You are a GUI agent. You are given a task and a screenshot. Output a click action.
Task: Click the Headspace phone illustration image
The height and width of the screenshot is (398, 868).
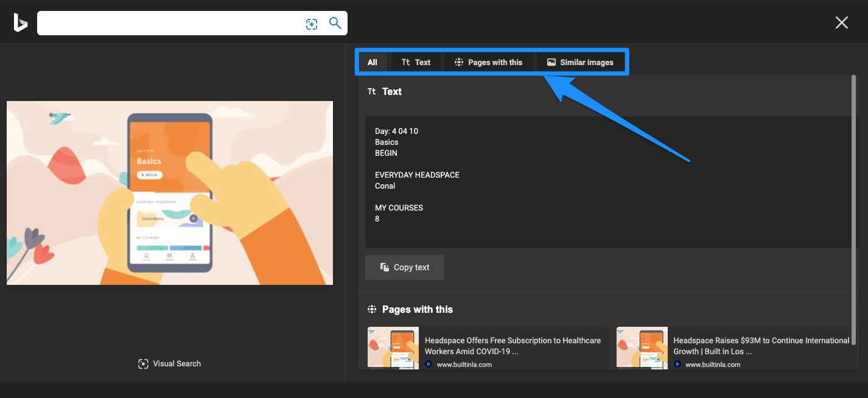[x=170, y=192]
